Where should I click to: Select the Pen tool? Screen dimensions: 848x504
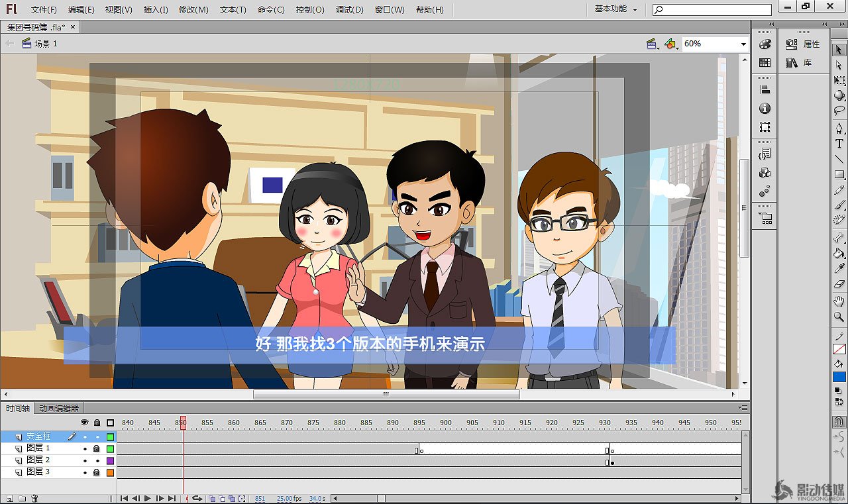click(x=839, y=128)
